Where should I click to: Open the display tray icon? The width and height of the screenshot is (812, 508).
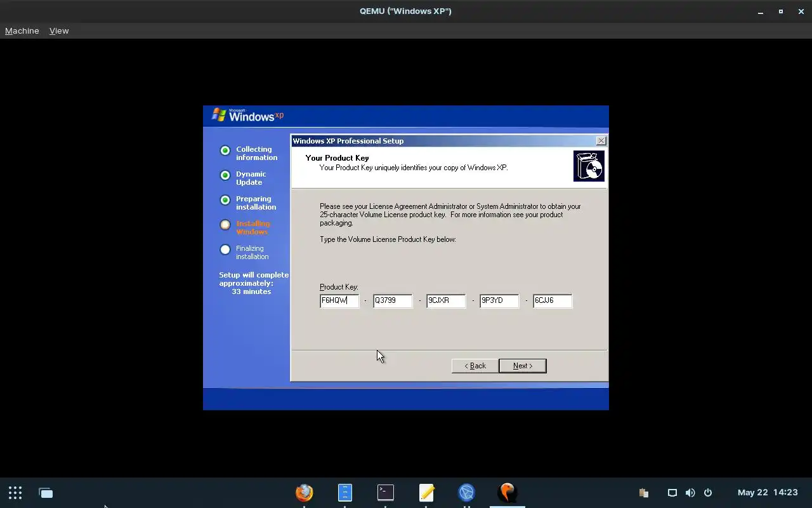[x=672, y=493]
